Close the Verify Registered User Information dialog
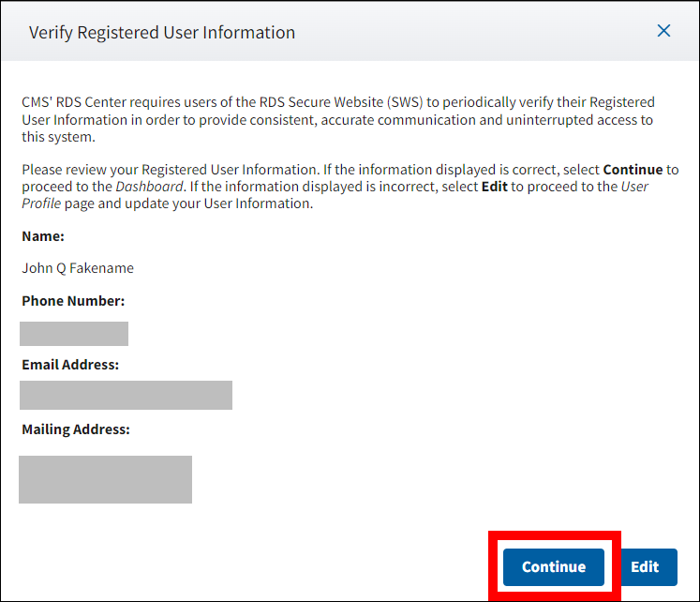This screenshot has height=602, width=700. pyautogui.click(x=663, y=31)
